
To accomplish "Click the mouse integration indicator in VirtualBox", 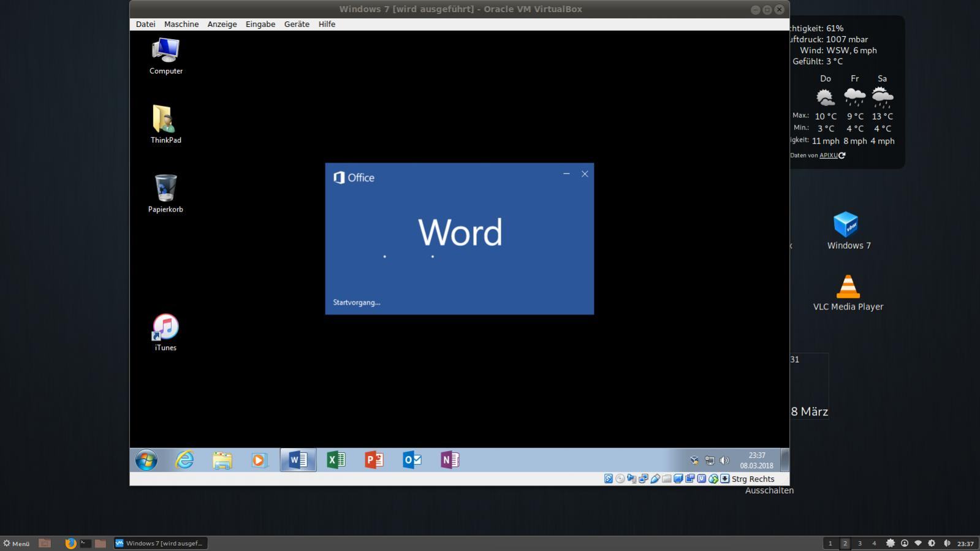I will 713,479.
